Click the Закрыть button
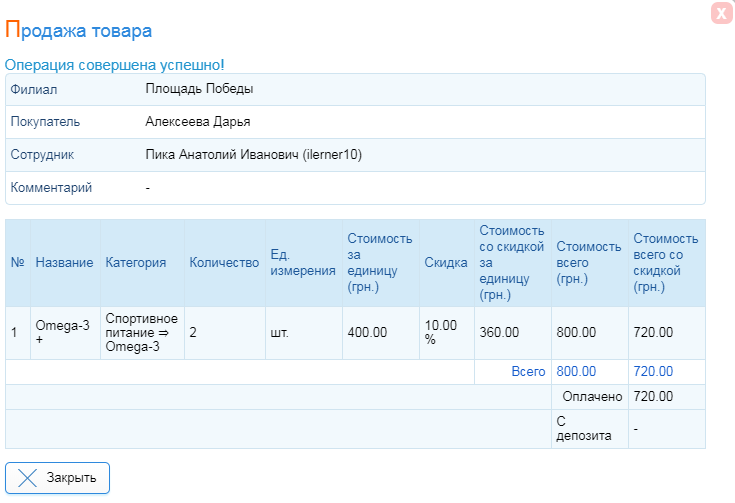The height and width of the screenshot is (503, 735). [x=58, y=478]
